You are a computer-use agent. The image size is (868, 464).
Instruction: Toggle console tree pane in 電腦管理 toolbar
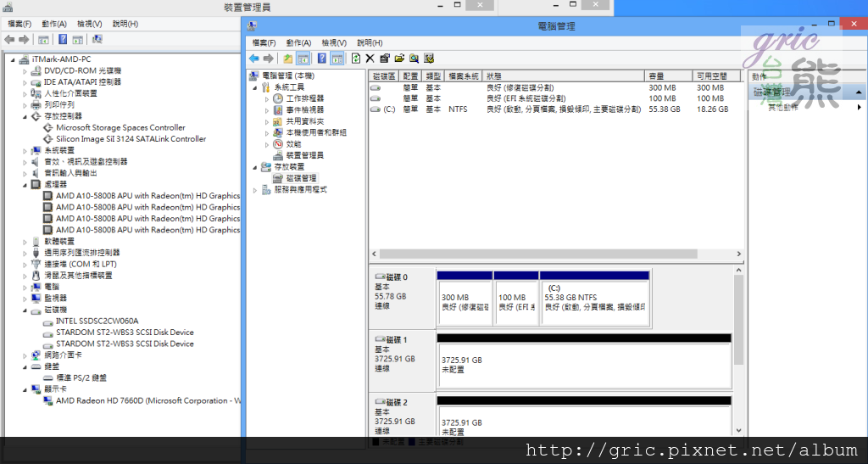click(x=303, y=59)
